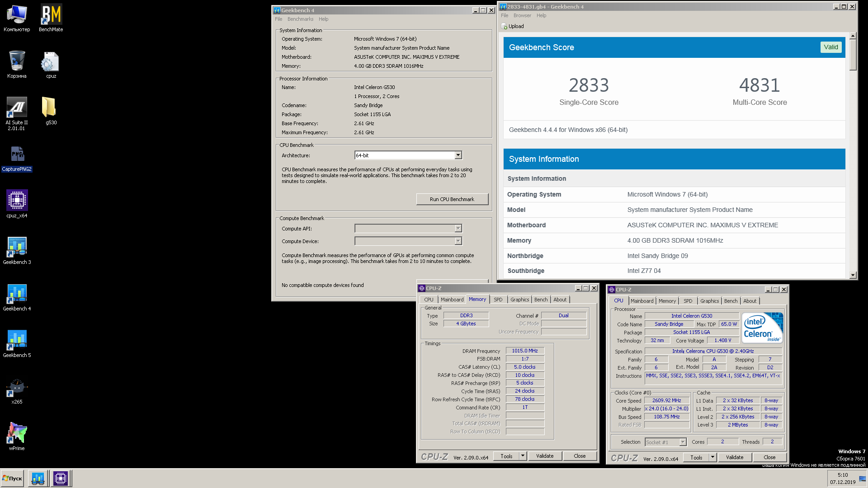Screen dimensions: 868x488
Task: Open the Recycle Bin icon
Action: point(17,65)
